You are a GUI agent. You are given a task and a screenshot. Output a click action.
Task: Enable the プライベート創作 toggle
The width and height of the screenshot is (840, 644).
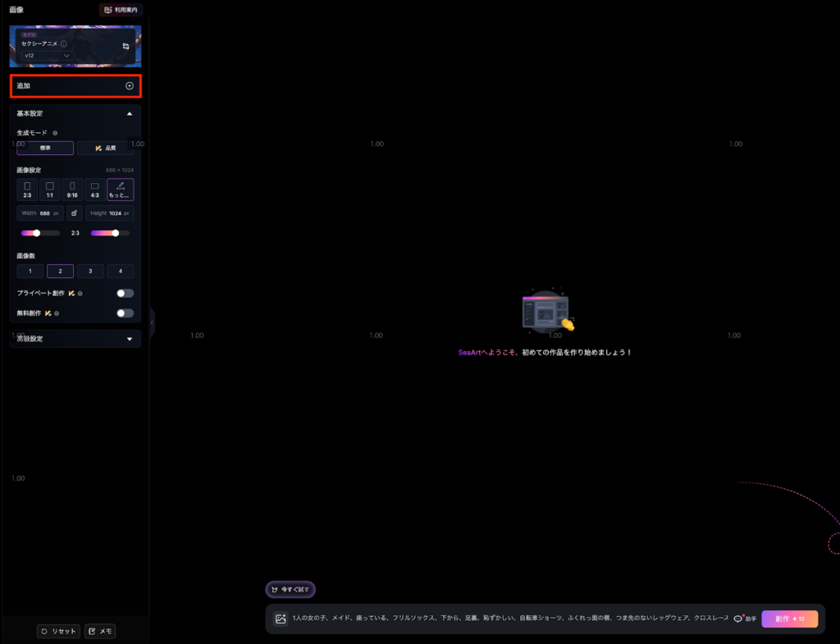click(x=125, y=293)
